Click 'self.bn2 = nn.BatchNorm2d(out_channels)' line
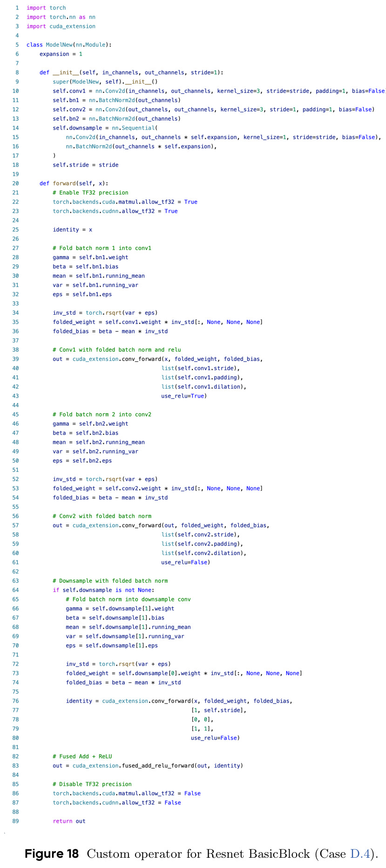 (117, 119)
